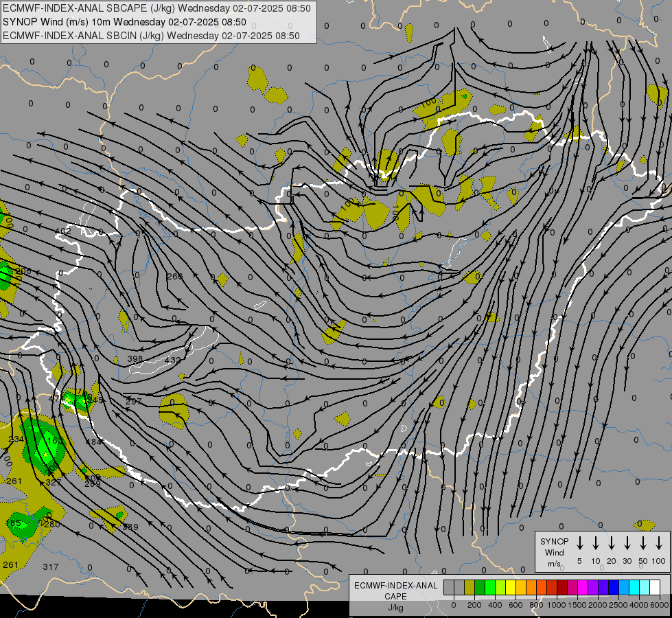This screenshot has width=672, height=618.
Task: Click the 600 tick label in CAPE legend
Action: (515, 605)
